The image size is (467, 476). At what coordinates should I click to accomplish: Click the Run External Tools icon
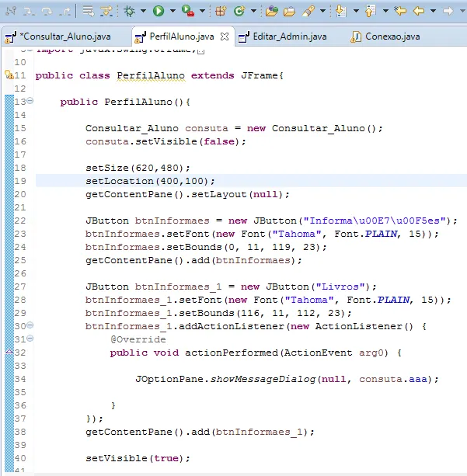coord(188,11)
